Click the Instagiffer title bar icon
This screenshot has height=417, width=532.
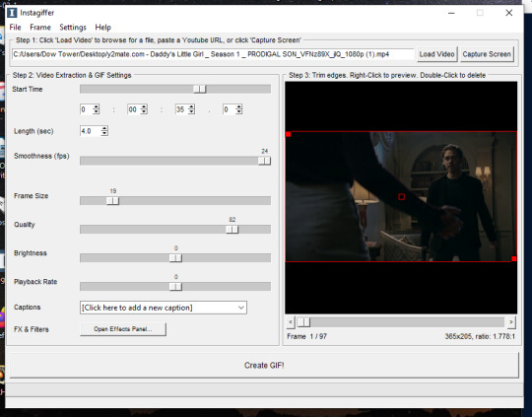(x=12, y=13)
